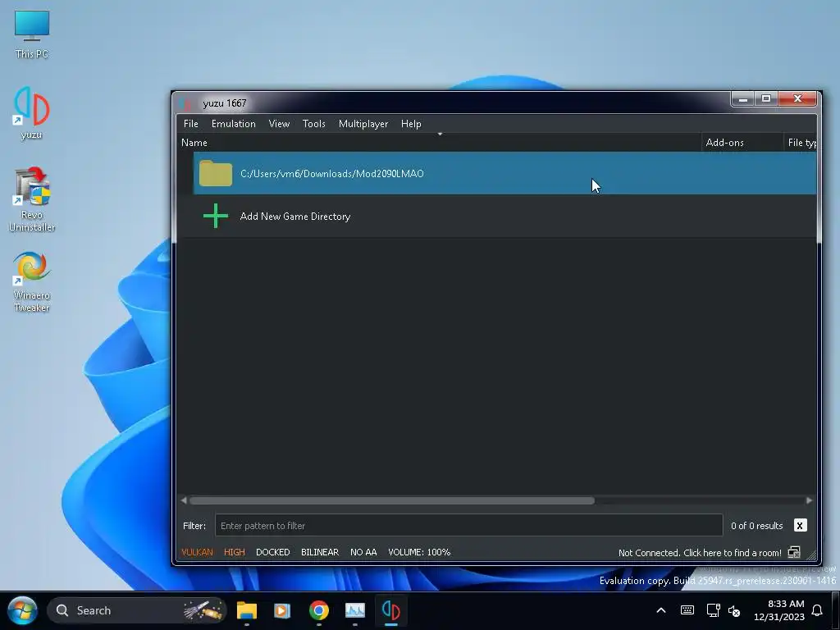The height and width of the screenshot is (630, 840).
Task: Open the Windows Start button
Action: pos(22,610)
